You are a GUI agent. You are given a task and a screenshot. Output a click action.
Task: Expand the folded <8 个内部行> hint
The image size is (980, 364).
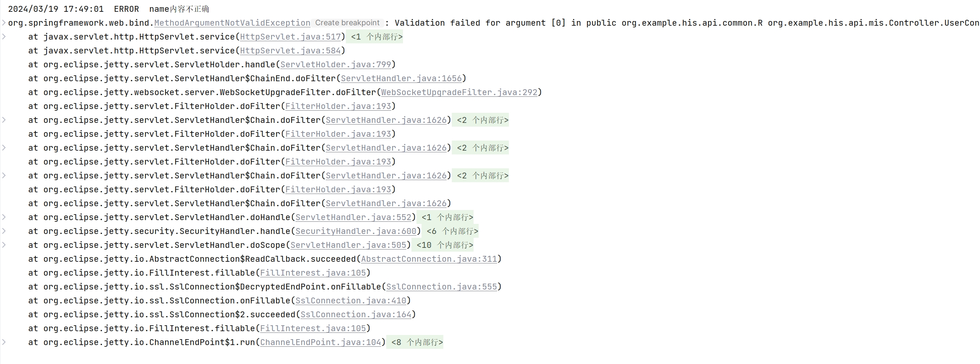pyautogui.click(x=417, y=342)
